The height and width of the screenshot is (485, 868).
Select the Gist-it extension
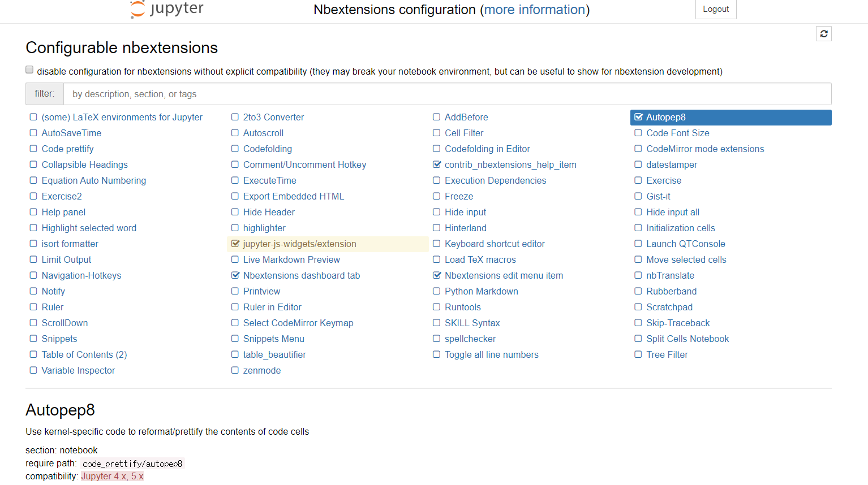(x=658, y=196)
